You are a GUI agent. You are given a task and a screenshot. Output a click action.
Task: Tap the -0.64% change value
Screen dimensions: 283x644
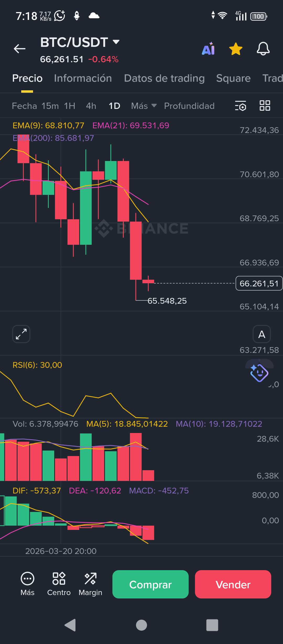click(104, 59)
